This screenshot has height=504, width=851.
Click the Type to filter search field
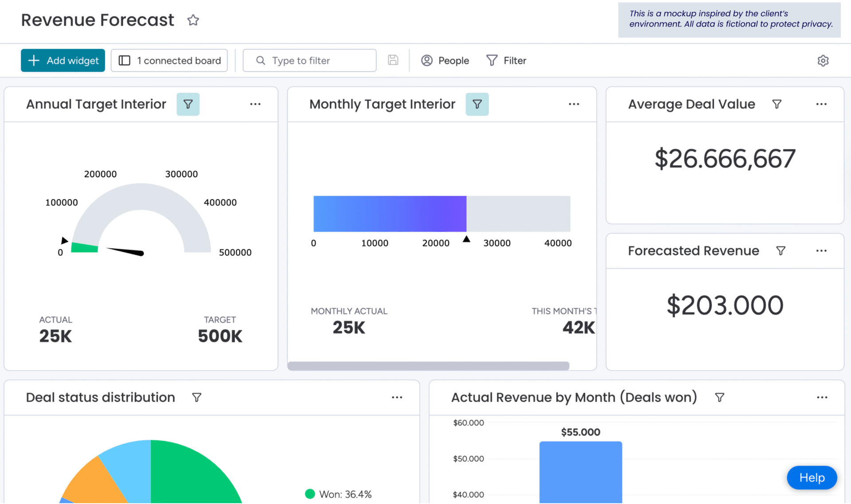pos(310,61)
